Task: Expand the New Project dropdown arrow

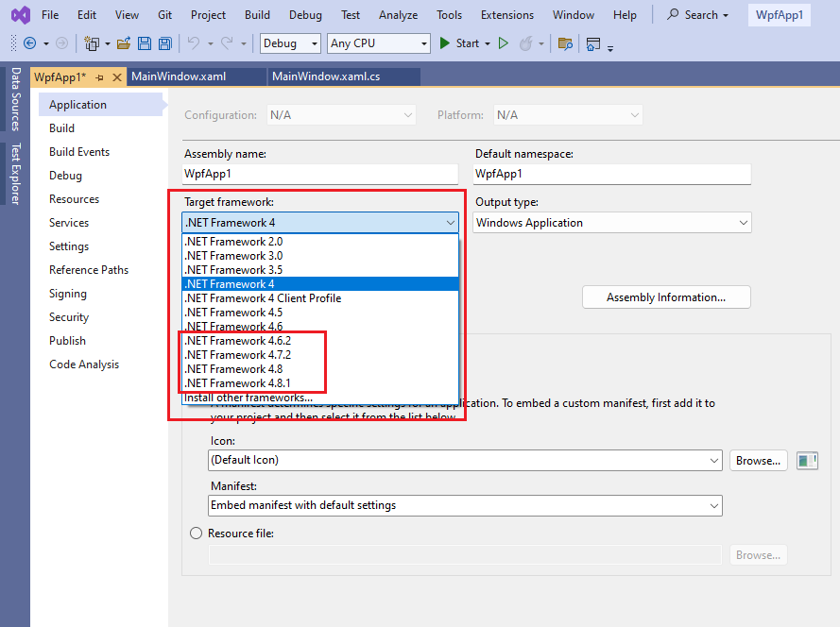Action: 108,43
